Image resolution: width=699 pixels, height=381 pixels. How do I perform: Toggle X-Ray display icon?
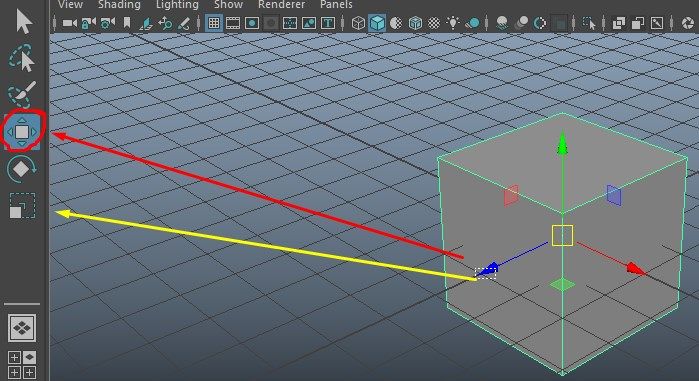coord(619,23)
